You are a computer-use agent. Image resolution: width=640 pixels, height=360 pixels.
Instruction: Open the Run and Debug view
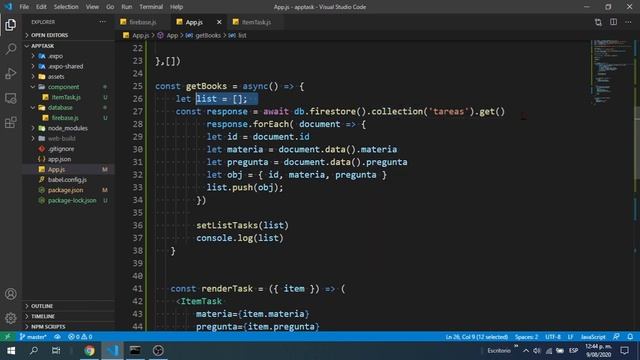11,73
